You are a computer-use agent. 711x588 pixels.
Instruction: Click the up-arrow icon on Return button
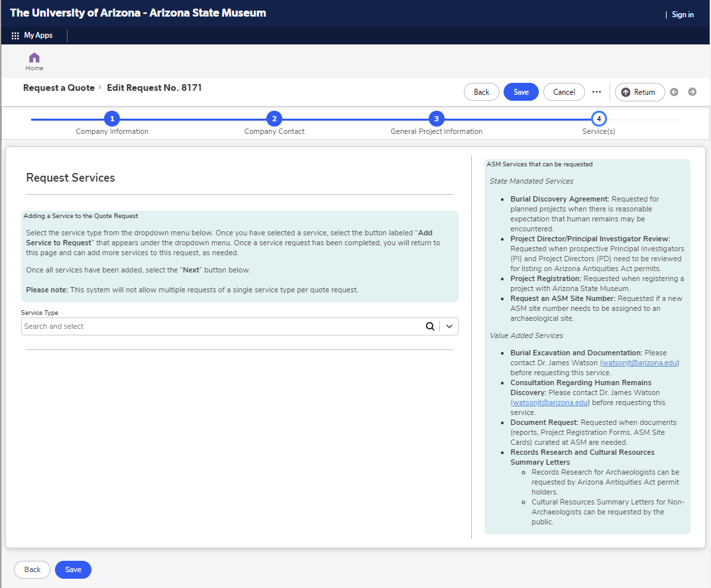click(626, 92)
